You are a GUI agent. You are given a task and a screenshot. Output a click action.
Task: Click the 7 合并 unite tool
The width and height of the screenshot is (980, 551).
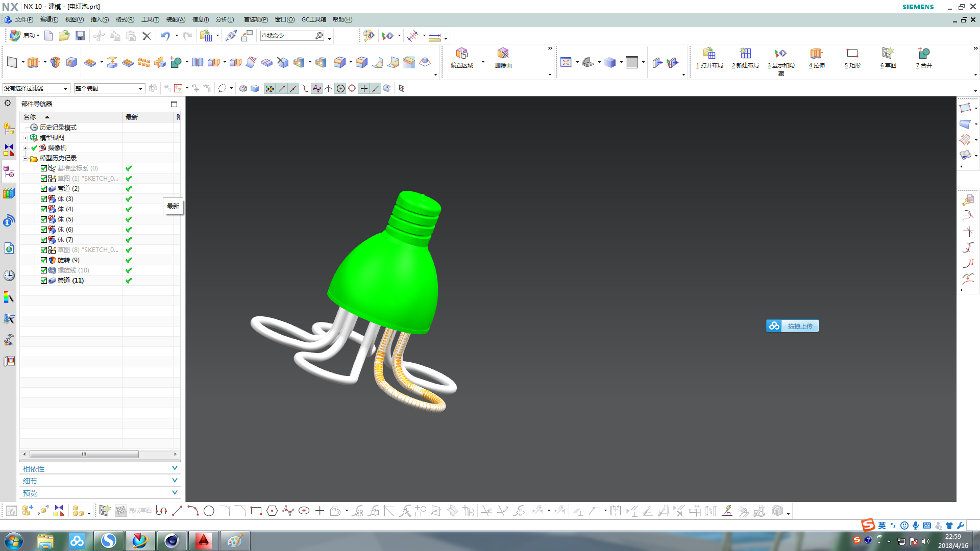(x=924, y=58)
